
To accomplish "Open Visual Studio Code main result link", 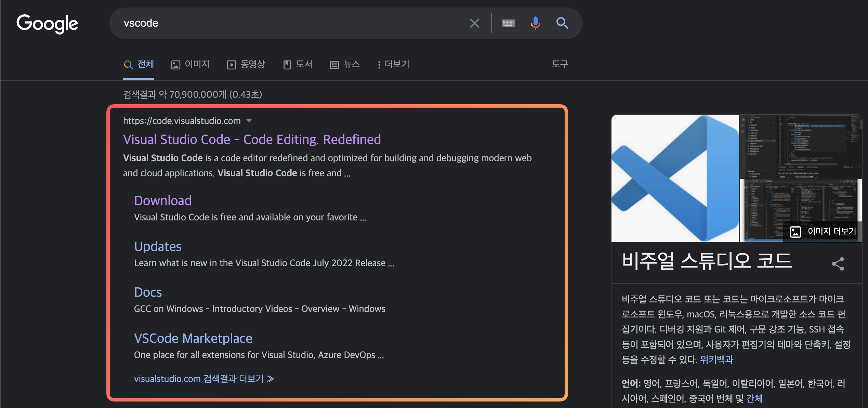I will pyautogui.click(x=252, y=139).
